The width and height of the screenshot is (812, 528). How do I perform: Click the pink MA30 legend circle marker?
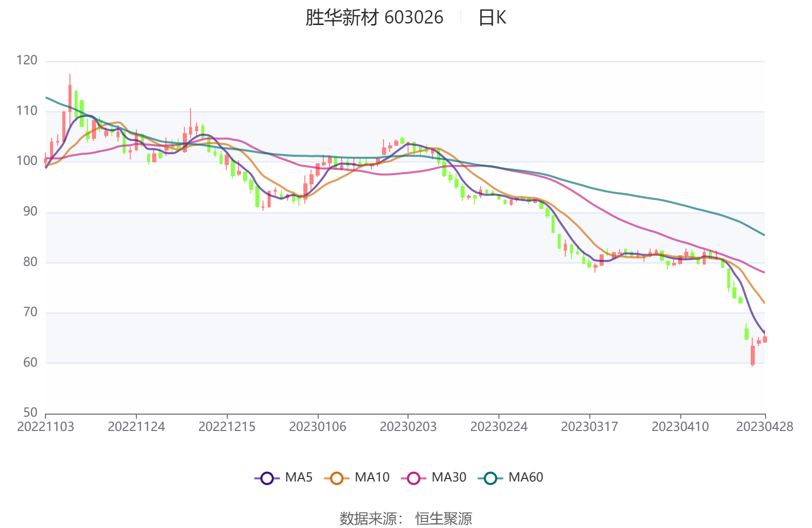pyautogui.click(x=414, y=478)
